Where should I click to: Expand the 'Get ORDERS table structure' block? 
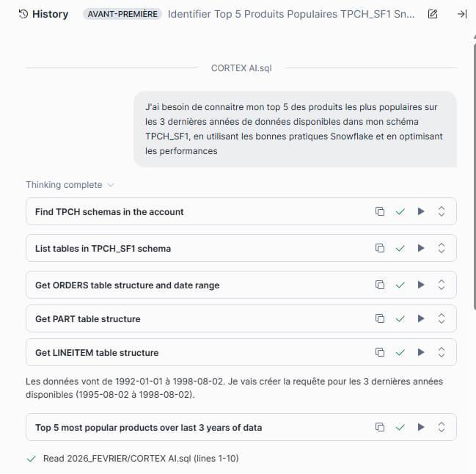[x=442, y=285]
